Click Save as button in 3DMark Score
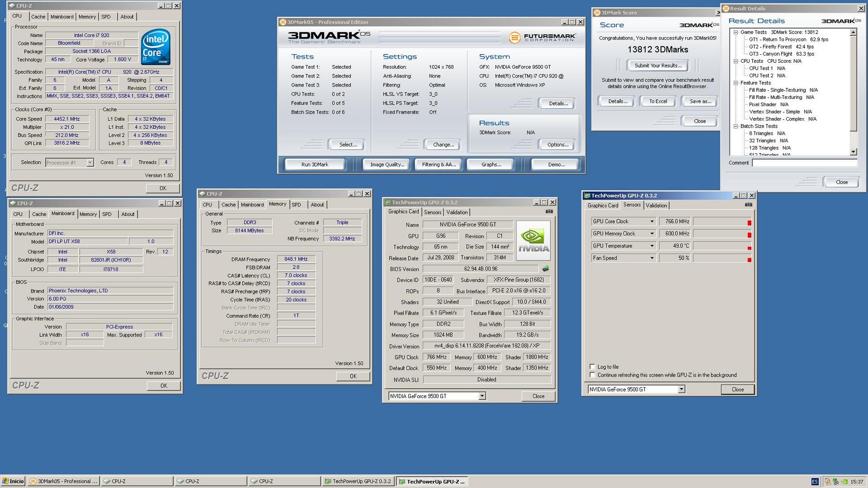868x488 pixels. (x=700, y=101)
